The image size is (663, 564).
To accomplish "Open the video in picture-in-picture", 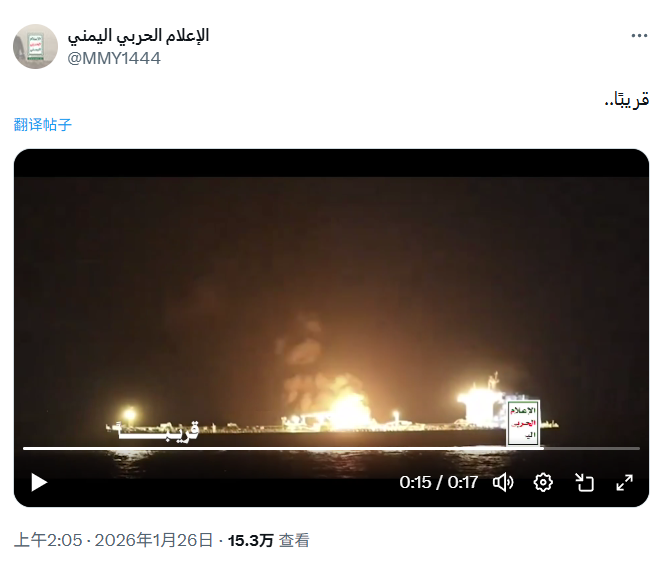I will tap(584, 482).
